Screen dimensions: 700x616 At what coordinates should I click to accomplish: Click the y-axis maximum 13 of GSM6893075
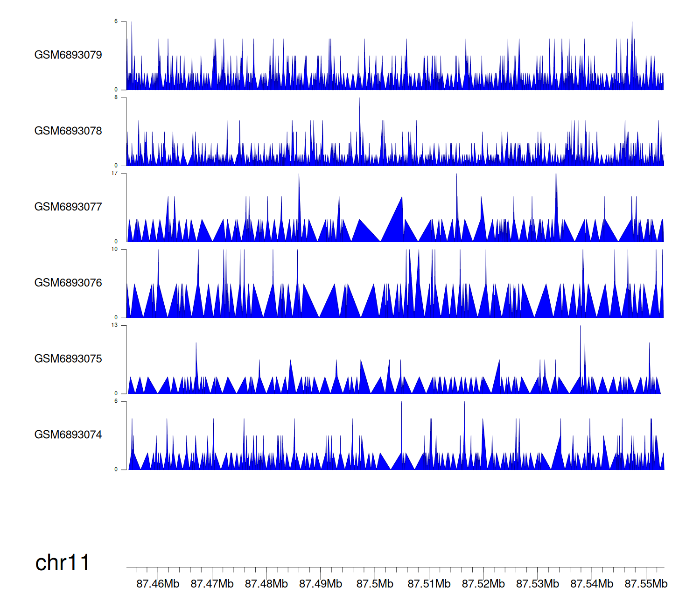click(x=114, y=325)
